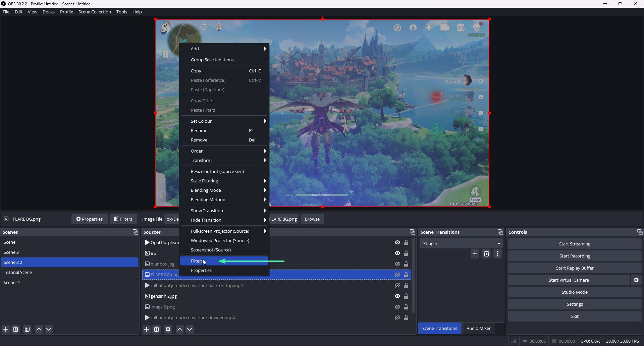644x346 pixels.
Task: Remove selected scene with trash icon
Action: point(16,329)
